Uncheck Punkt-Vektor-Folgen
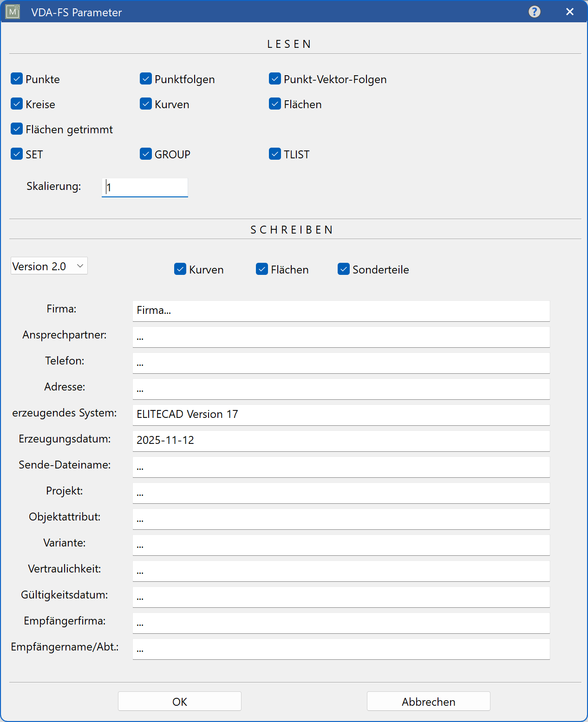 coord(274,78)
